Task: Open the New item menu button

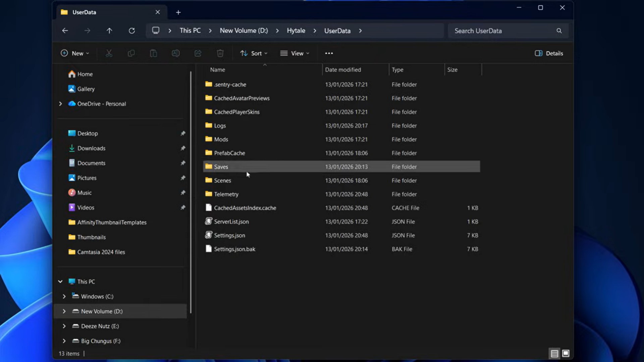Action: 75,53
